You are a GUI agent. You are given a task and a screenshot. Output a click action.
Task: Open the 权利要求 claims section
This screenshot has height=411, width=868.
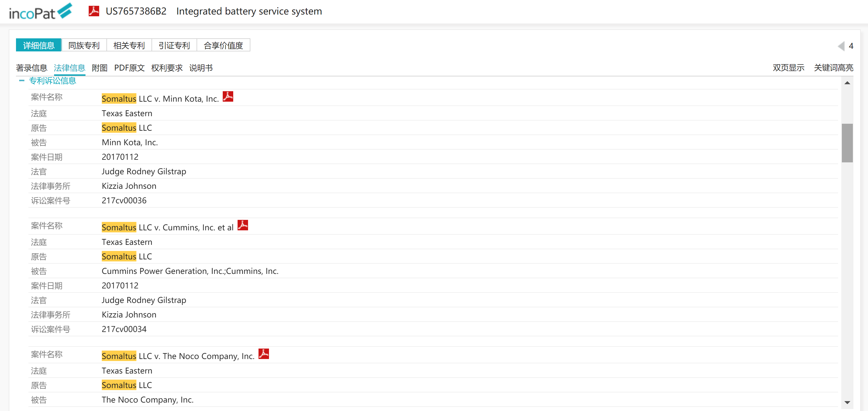[x=167, y=68]
